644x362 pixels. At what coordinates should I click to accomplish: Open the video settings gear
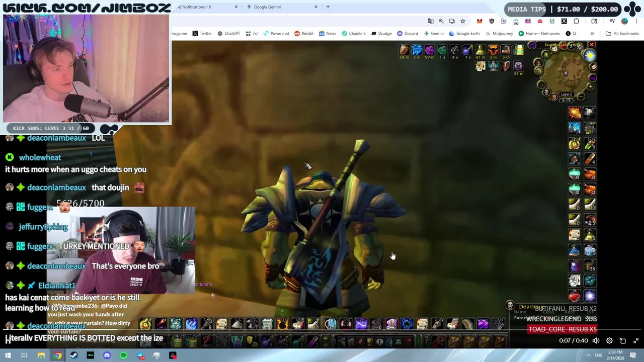609,341
